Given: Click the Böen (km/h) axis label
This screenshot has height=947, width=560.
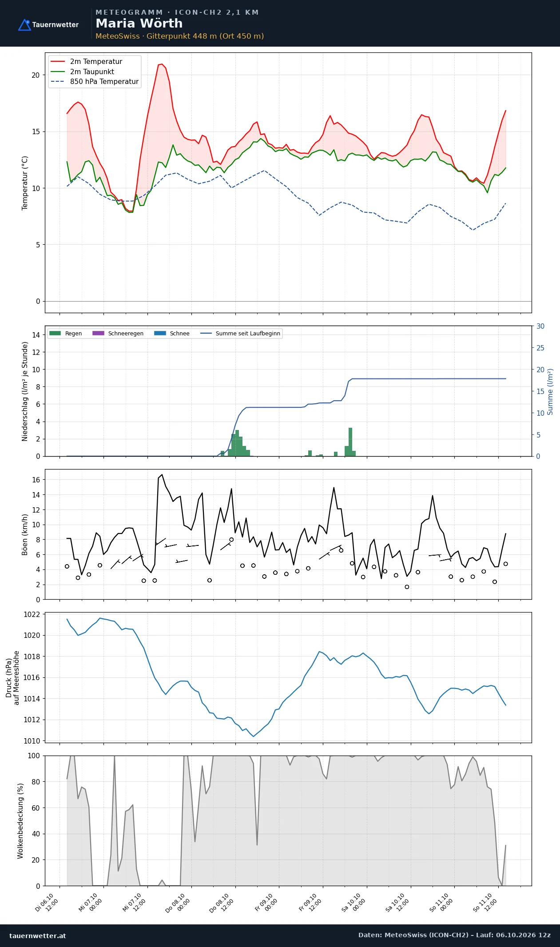Looking at the screenshot, I should (x=25, y=535).
